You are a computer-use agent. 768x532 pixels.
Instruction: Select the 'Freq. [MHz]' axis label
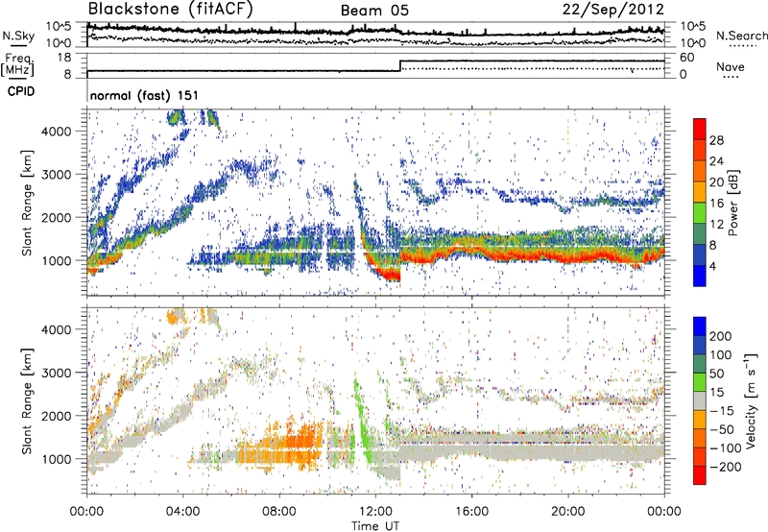click(18, 64)
